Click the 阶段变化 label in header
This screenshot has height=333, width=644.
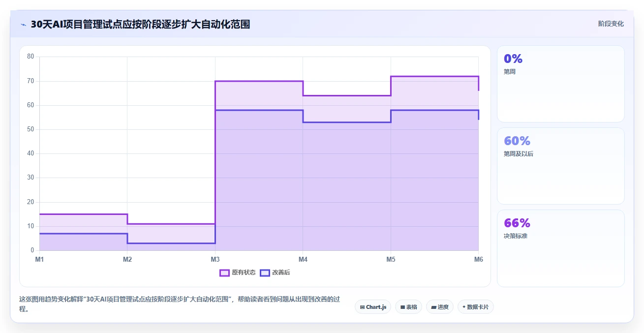point(611,24)
